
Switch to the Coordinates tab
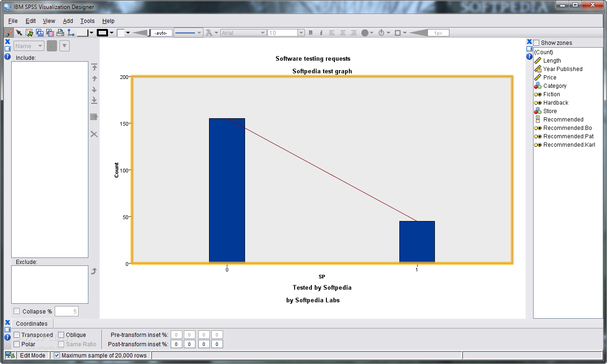tap(32, 323)
